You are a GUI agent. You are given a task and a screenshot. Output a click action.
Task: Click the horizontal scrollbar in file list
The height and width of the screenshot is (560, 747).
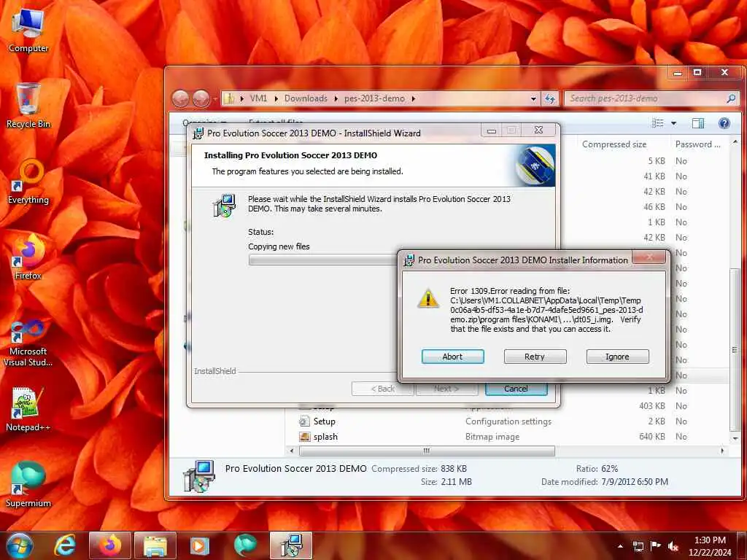pyautogui.click(x=426, y=451)
